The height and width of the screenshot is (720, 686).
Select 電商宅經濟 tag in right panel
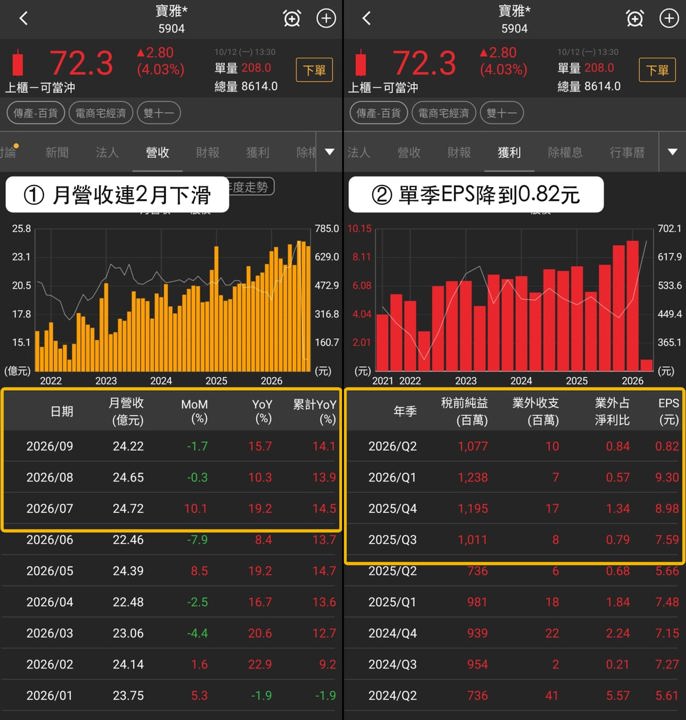[x=444, y=113]
